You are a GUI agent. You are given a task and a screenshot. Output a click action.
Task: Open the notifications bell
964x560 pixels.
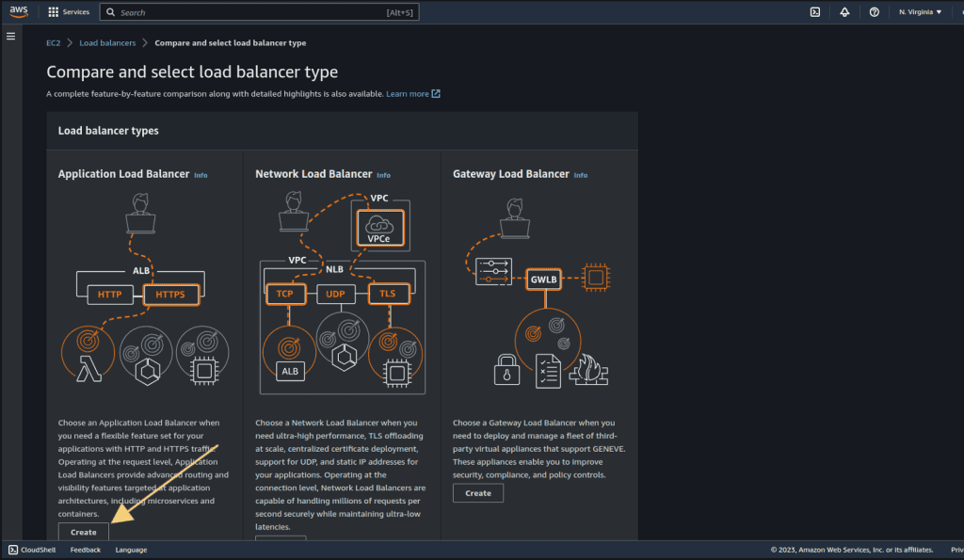click(x=844, y=12)
